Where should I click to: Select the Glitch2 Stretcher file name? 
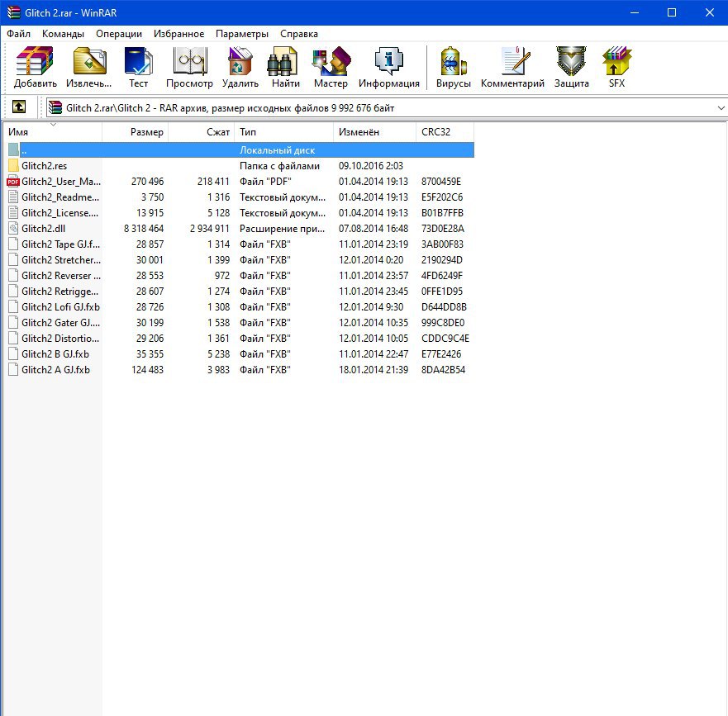[61, 260]
